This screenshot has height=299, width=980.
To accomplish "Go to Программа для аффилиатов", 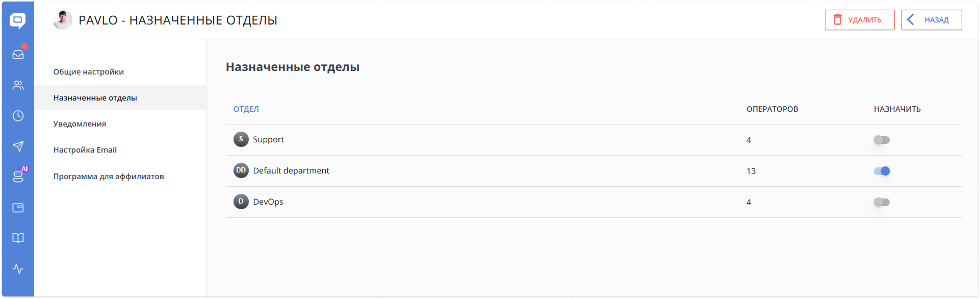I will coord(109,177).
